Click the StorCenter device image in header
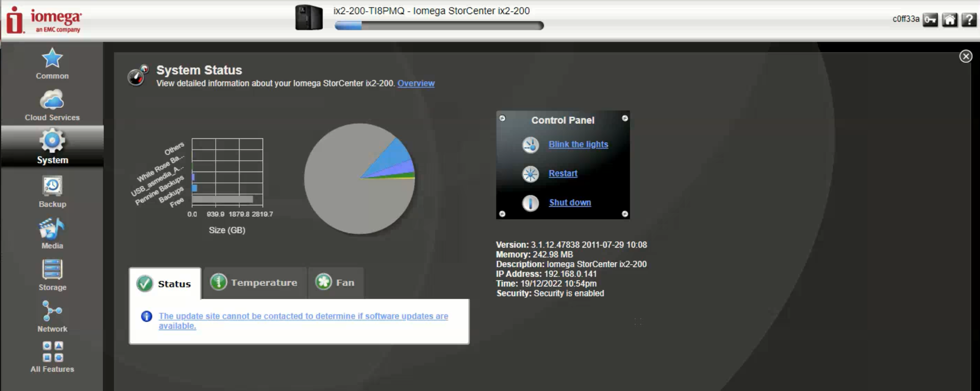This screenshot has width=980, height=391. point(309,18)
